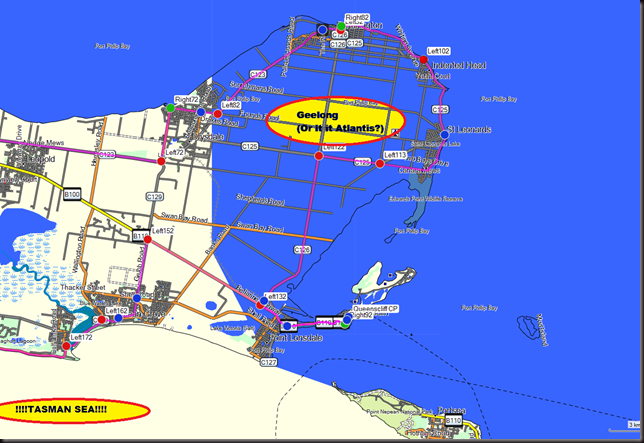Screen dimensions: 644x443
Task: Click the Point Lonsdale place name
Action: [296, 338]
